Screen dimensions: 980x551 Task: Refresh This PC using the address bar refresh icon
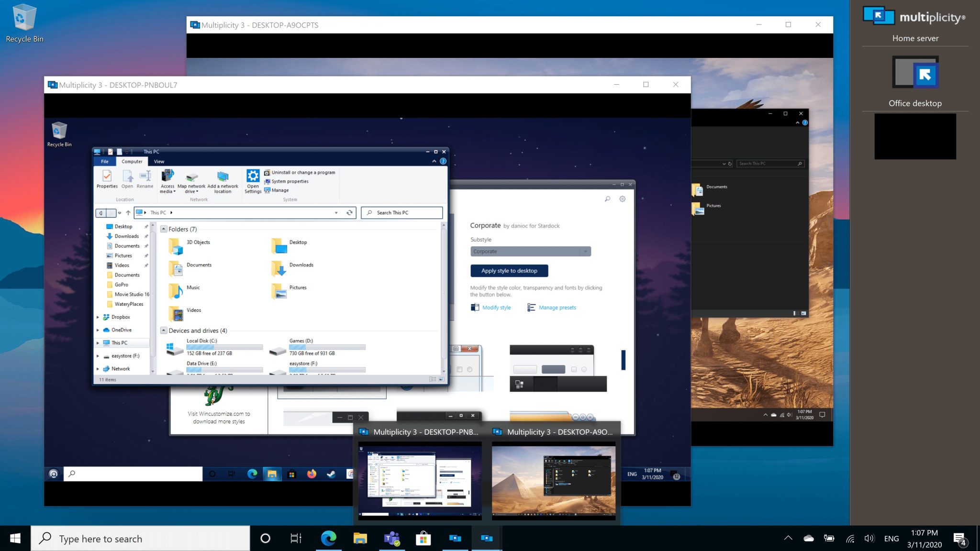point(350,212)
